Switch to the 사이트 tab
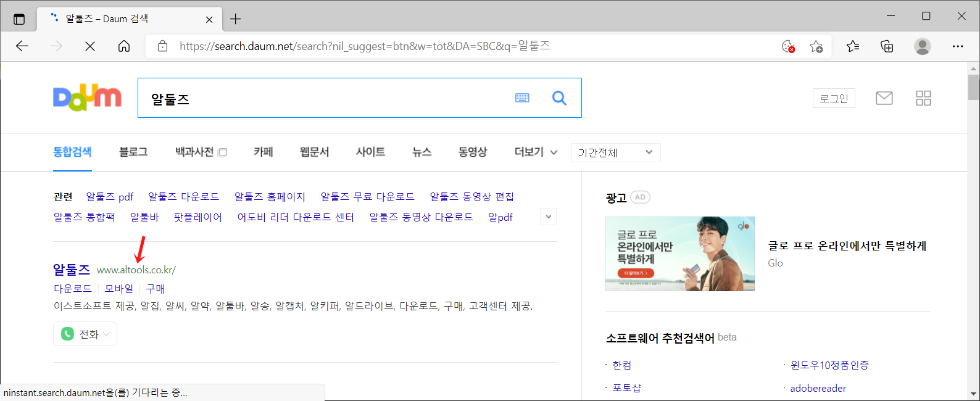The image size is (980, 401). [371, 152]
